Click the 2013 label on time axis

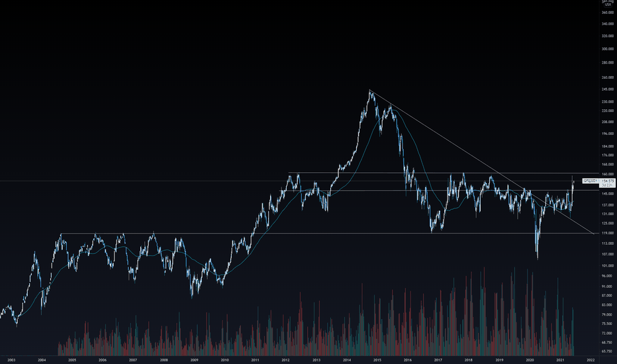point(316,360)
